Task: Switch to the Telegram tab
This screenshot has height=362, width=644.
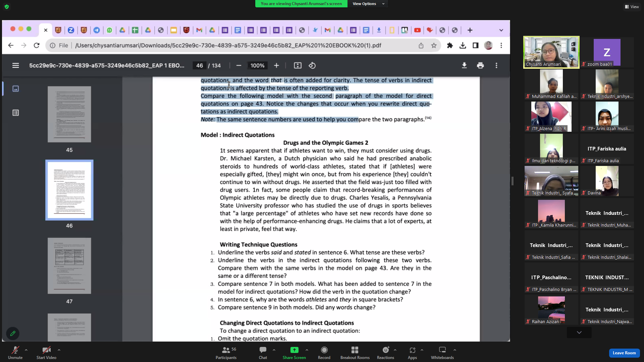Action: tap(97, 30)
